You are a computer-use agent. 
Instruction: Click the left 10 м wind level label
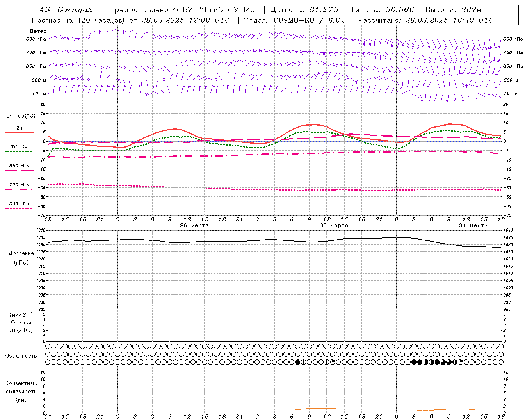pos(39,94)
